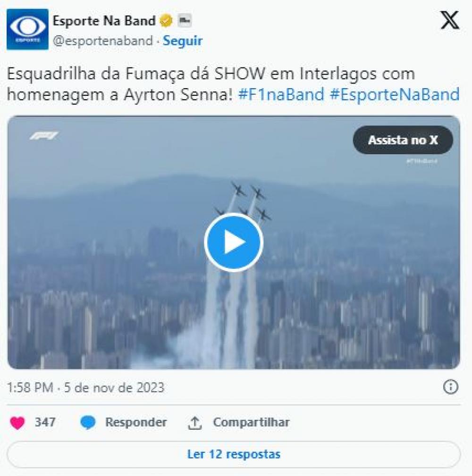Play the Esquadrilha da Fumaça video
The height and width of the screenshot is (476, 472).
coord(233,242)
